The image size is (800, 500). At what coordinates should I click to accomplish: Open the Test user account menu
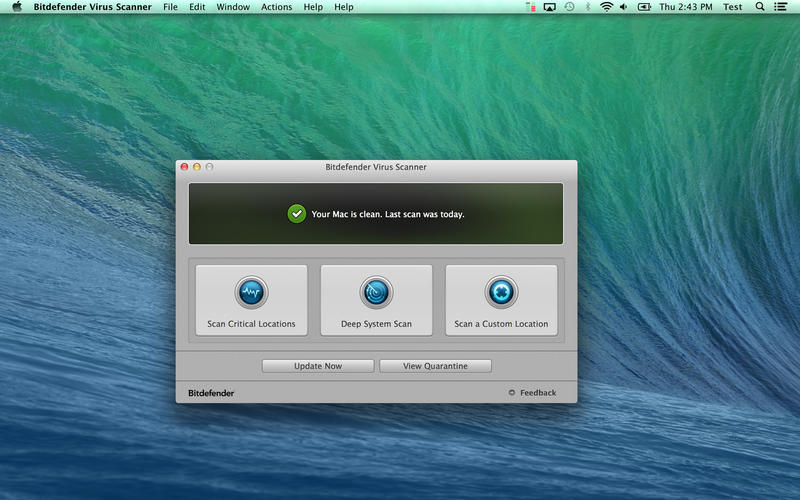pyautogui.click(x=733, y=7)
